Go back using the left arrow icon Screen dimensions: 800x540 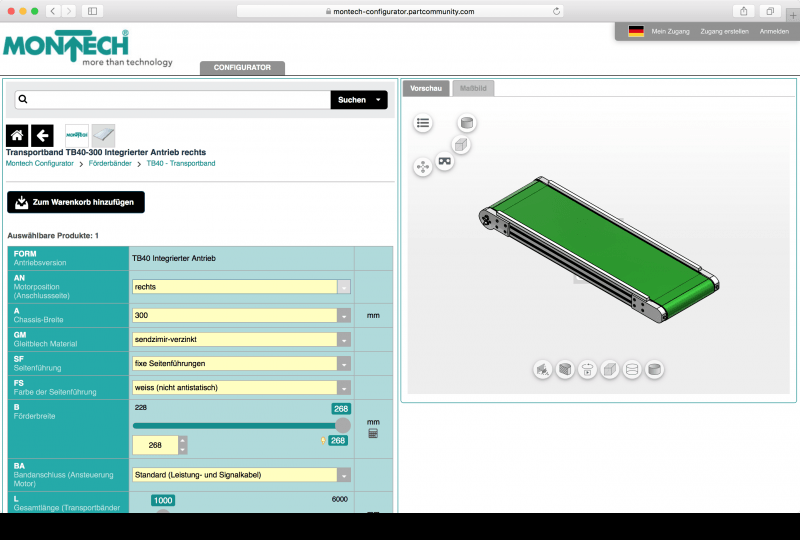tap(42, 135)
